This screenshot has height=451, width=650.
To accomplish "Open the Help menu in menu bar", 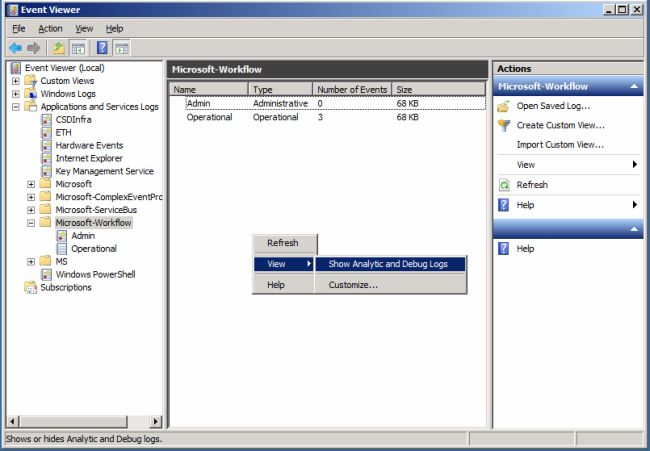I will tap(114, 29).
